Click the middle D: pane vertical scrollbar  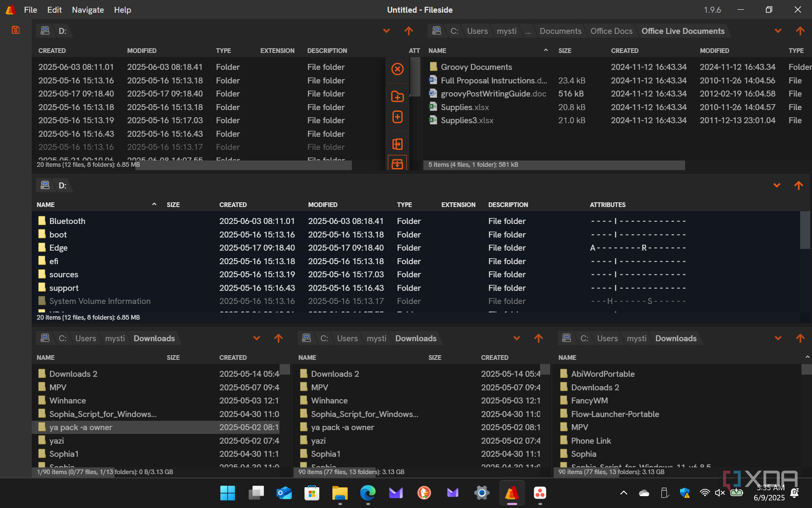coord(805,231)
